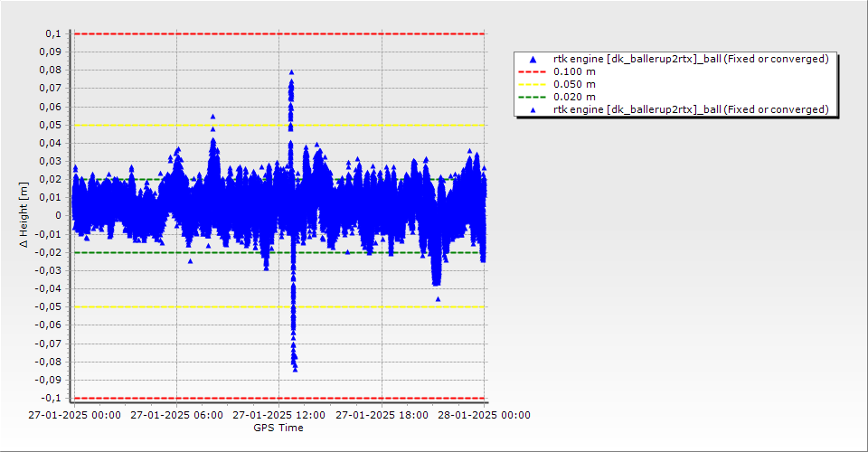This screenshot has height=452, width=868.
Task: Click the 0,1 y-axis tick label
Action: (53, 33)
